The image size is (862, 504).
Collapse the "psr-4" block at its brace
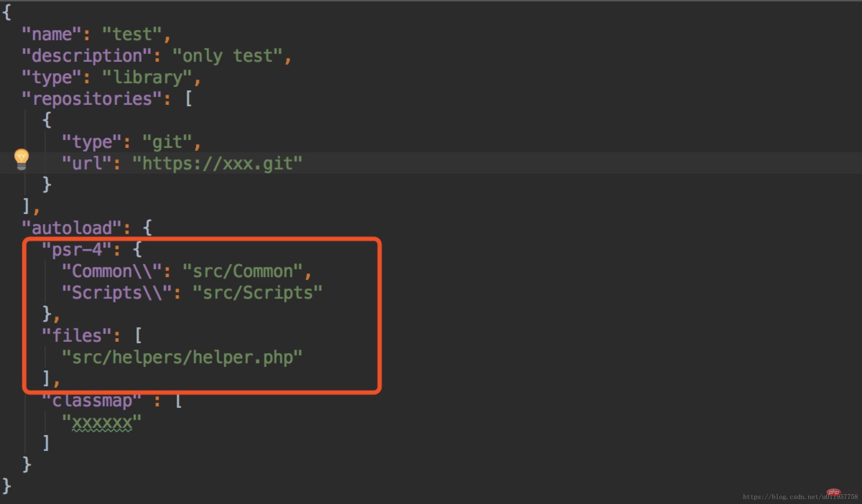tap(138, 249)
